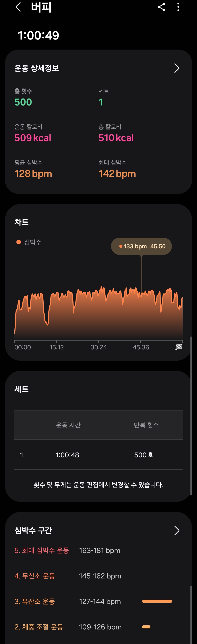The height and width of the screenshot is (644, 197).
Task: Tap the 반복 횟수 column header
Action: pyautogui.click(x=146, y=425)
